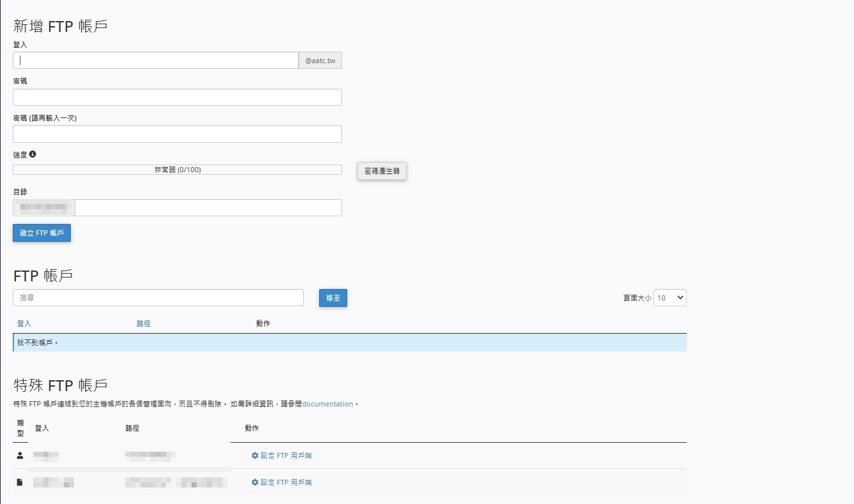Click the 建立 FTP 帳戶 button

[x=41, y=233]
